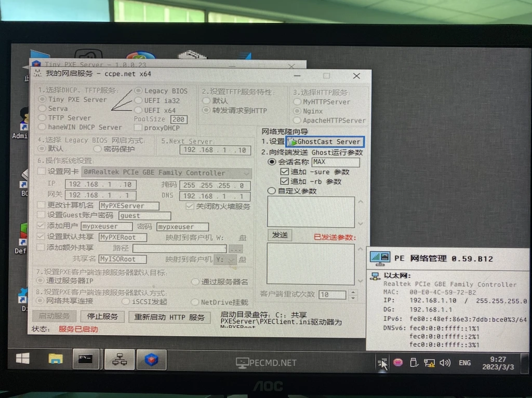Click the network tray icon under cursor
This screenshot has height=398, width=532.
(382, 363)
